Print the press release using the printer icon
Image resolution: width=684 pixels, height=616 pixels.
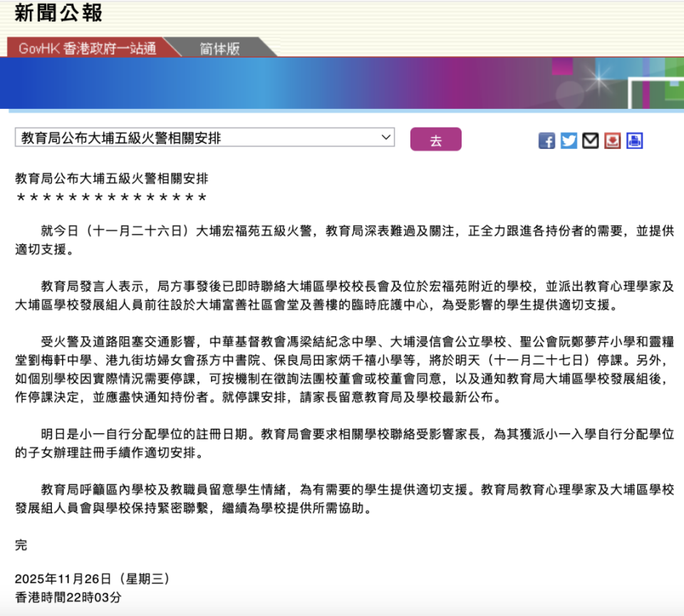(633, 140)
